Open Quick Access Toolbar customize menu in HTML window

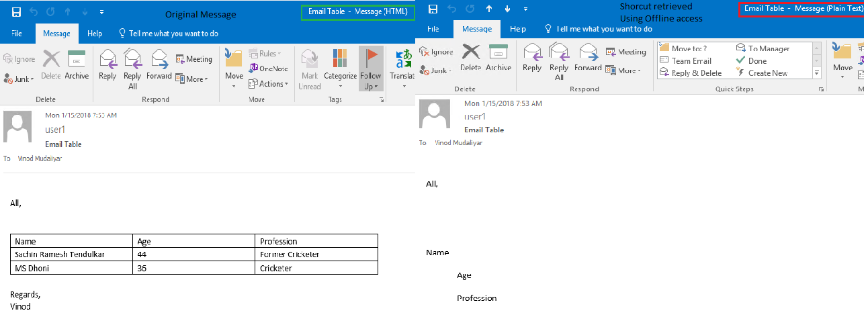coord(101,12)
